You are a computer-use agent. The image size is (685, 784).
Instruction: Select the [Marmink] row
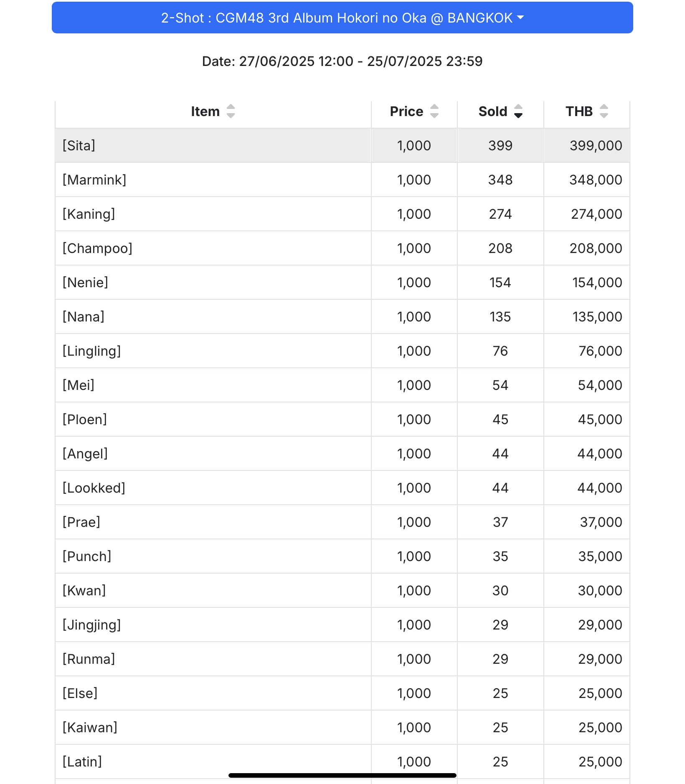point(342,180)
